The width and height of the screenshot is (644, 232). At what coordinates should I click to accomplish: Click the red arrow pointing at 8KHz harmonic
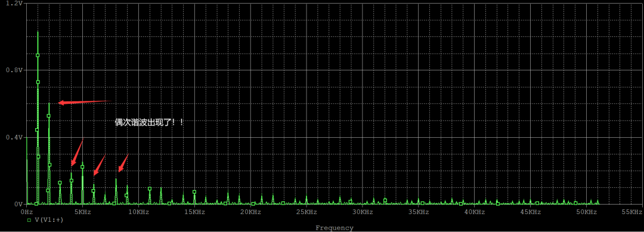click(x=123, y=163)
